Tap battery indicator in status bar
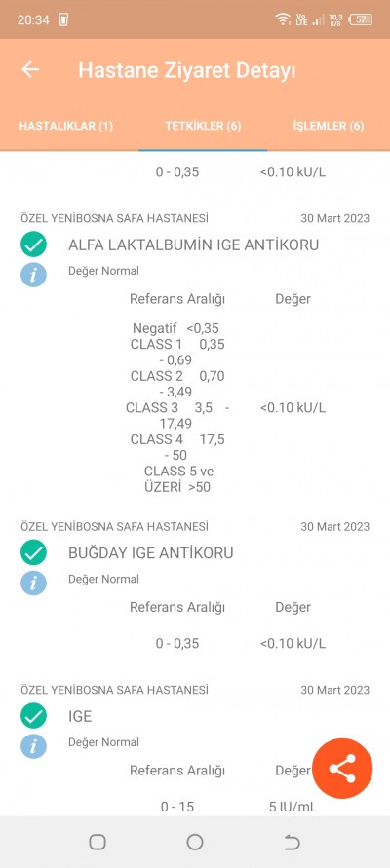390x868 pixels. pyautogui.click(x=361, y=19)
